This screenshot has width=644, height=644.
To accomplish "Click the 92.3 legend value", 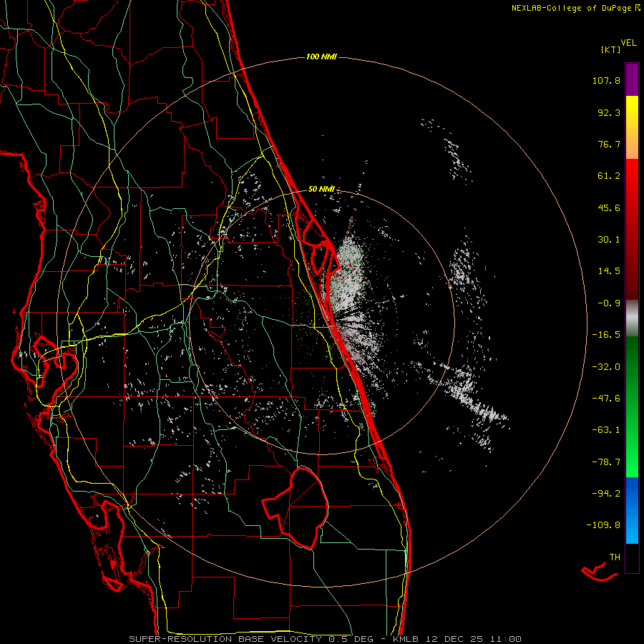I will click(609, 112).
